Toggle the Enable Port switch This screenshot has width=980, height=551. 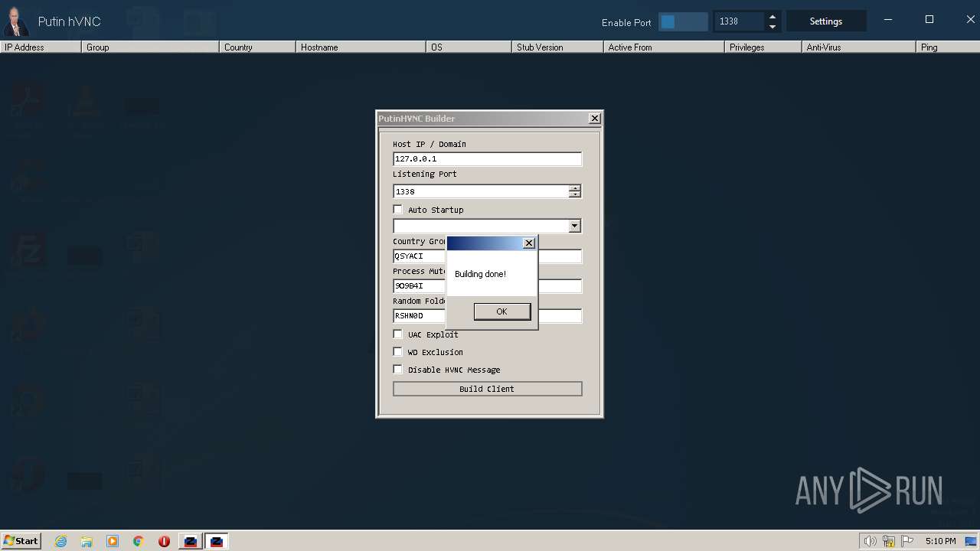click(683, 21)
